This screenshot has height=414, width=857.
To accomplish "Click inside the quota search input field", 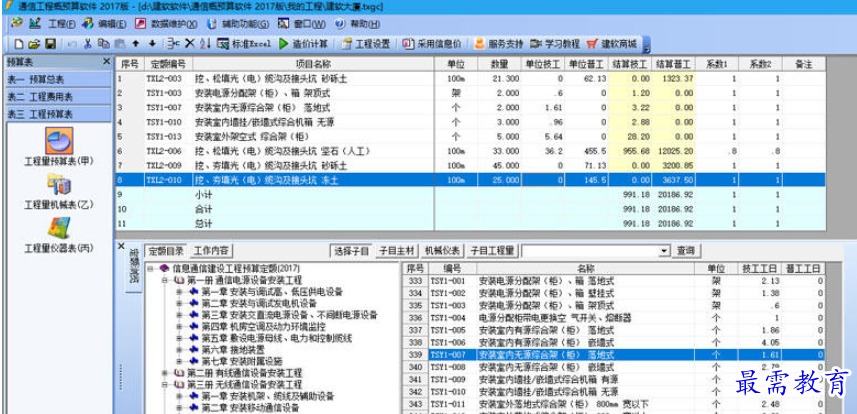I will (590, 251).
